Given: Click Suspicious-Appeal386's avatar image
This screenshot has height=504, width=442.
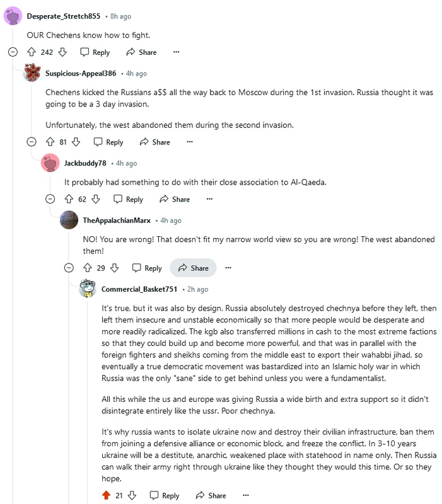Looking at the screenshot, I should click(x=32, y=73).
